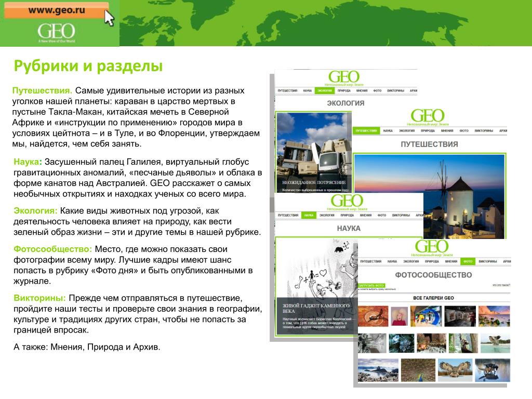Screen dimensions: 532x399
Task: Open the Наука tab on the Путешествия page
Action: (x=388, y=130)
